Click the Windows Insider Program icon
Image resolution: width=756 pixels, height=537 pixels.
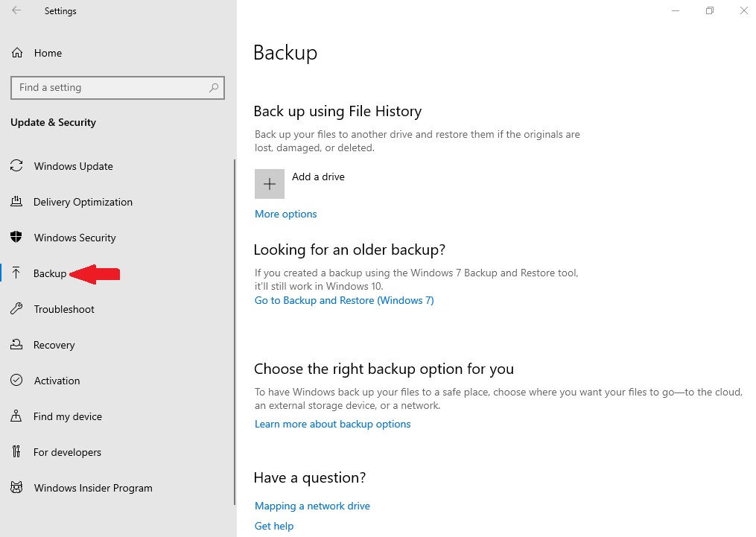coord(16,488)
